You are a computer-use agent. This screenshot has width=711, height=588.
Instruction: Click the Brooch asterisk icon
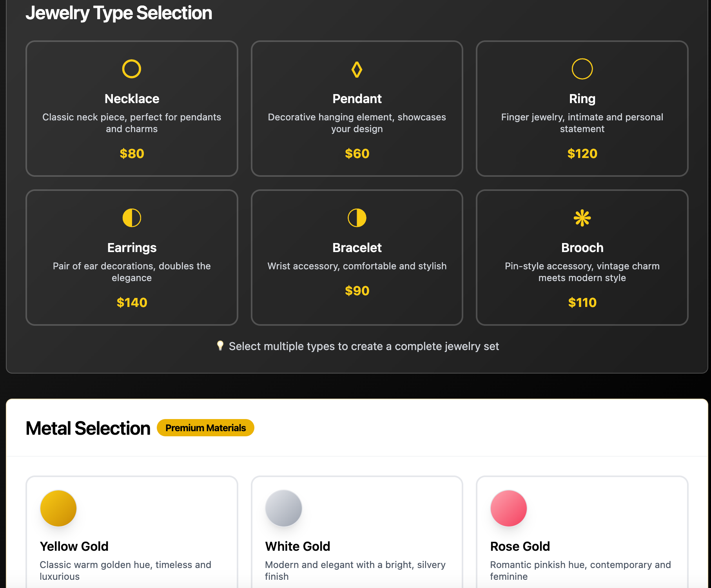coord(582,218)
